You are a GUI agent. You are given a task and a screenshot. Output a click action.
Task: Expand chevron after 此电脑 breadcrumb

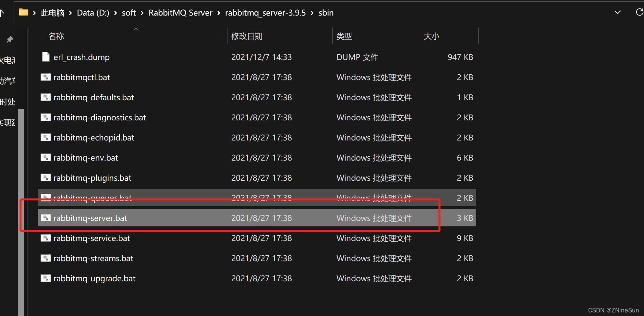(70, 13)
